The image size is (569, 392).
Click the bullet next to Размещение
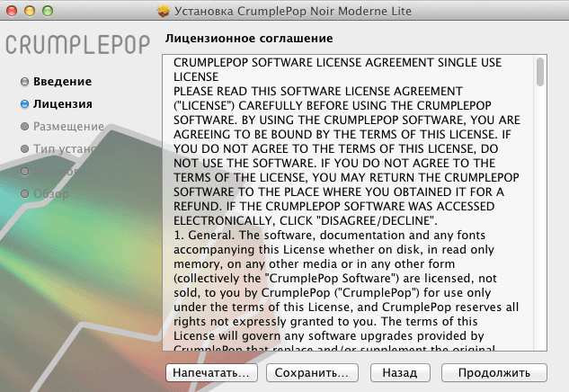click(x=24, y=127)
